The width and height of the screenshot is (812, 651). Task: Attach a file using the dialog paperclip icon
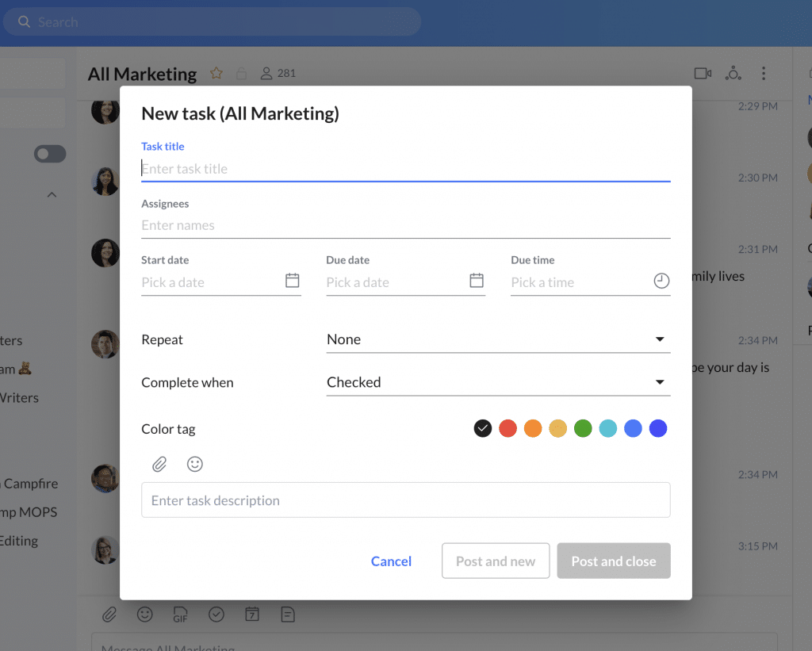coord(159,465)
